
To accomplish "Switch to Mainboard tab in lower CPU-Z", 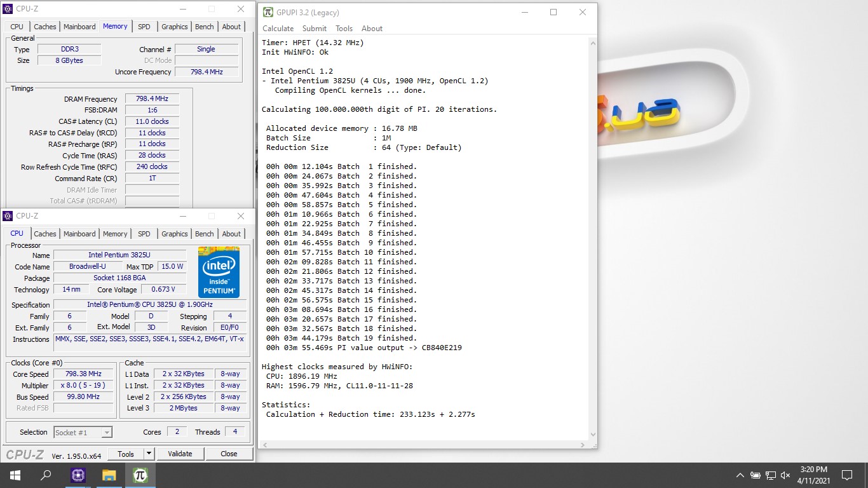I will pos(79,234).
